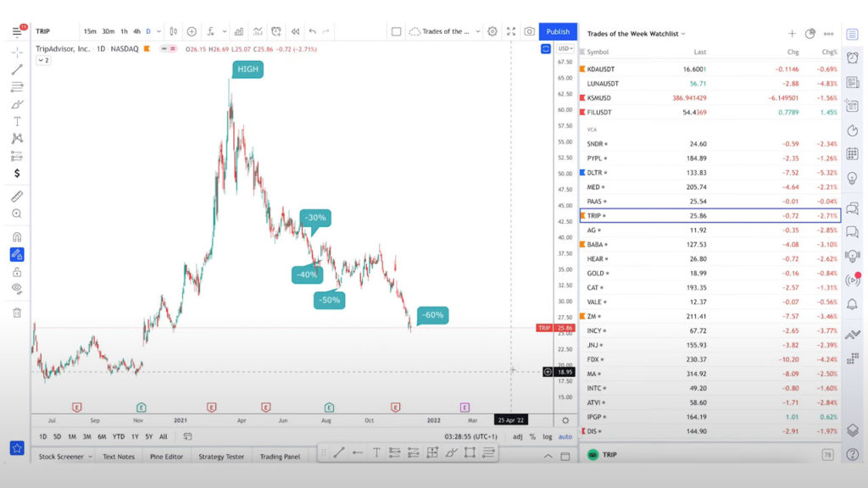Toggle auto scale

tap(565, 436)
